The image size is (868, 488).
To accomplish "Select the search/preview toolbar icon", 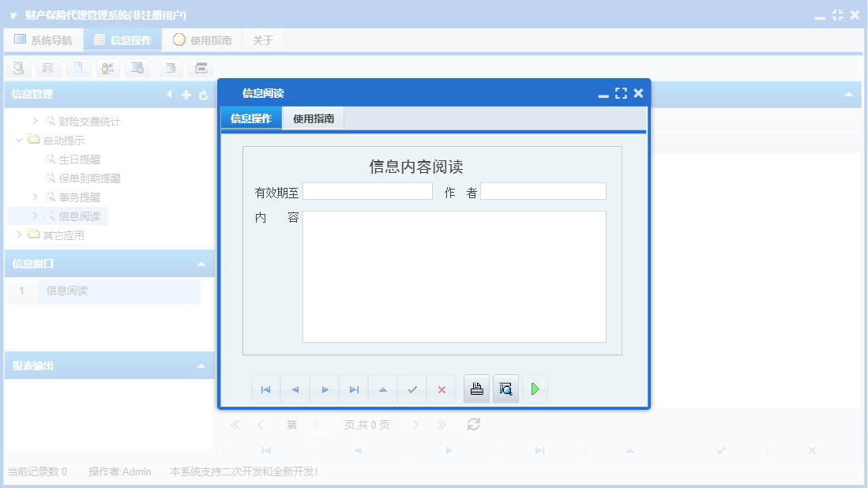I will coord(17,68).
